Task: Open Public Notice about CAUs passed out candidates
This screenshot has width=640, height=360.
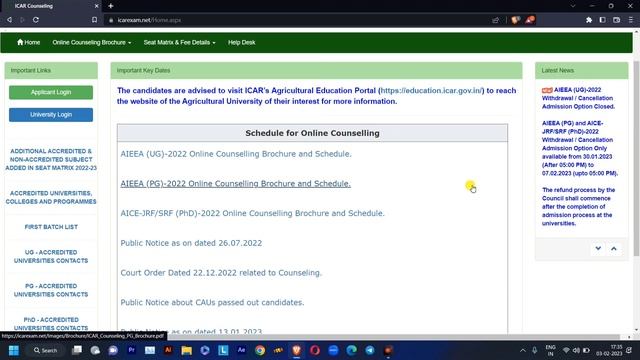Action: [212, 302]
